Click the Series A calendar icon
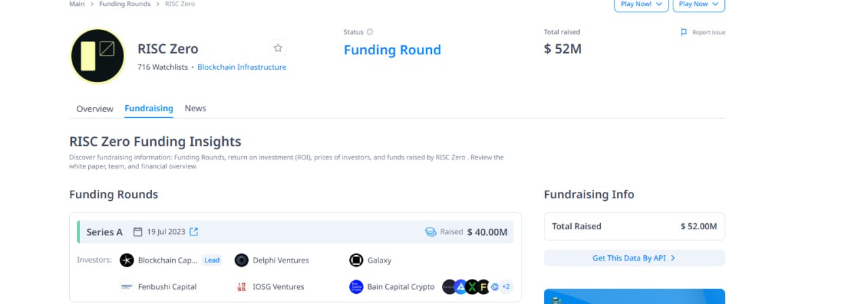Image resolution: width=868 pixels, height=304 pixels. point(138,232)
